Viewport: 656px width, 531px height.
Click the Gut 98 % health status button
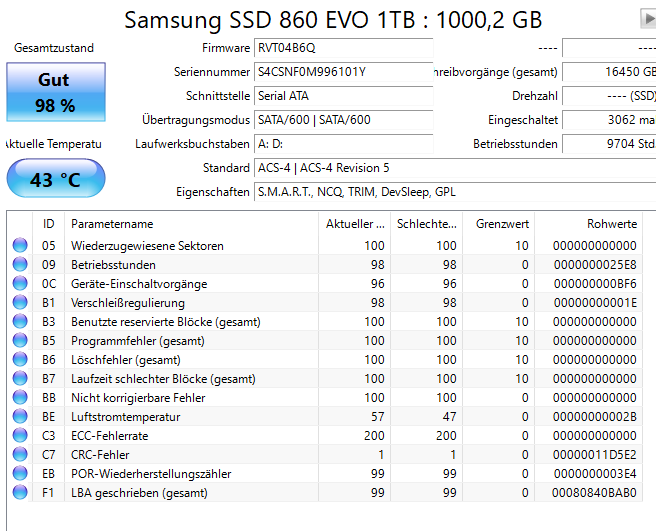(x=56, y=92)
